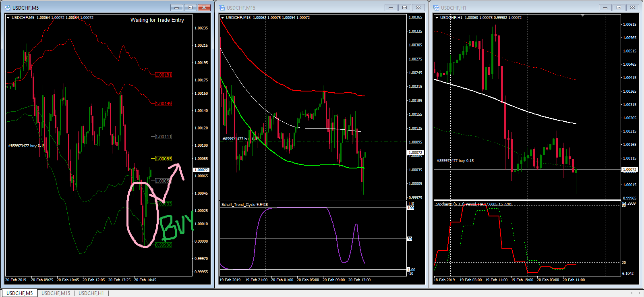644x297 pixels.
Task: Click the right tab-scroll arrow at bottom
Action: (639, 293)
